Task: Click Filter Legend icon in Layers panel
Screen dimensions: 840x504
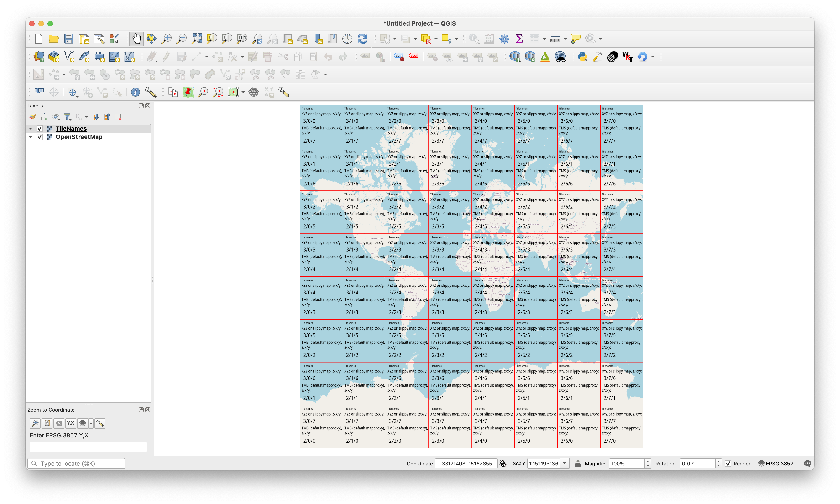Action: 67,117
